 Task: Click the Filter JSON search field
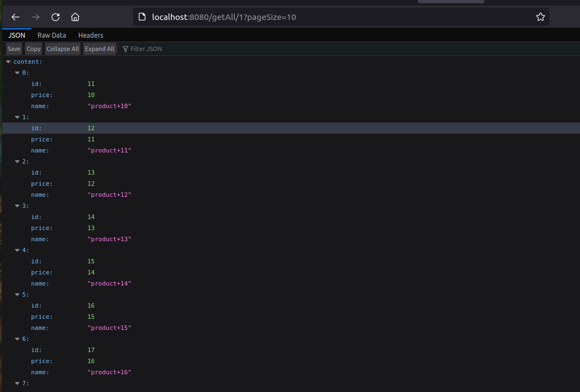[x=146, y=49]
